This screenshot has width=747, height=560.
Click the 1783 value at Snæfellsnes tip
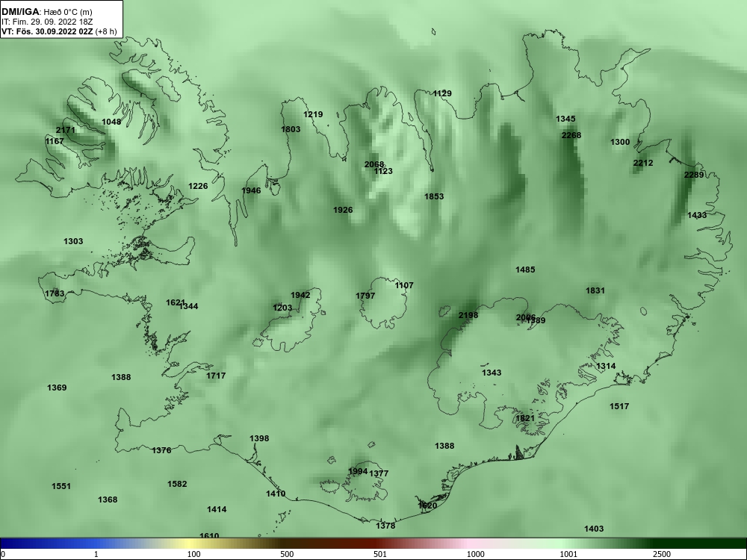(x=55, y=293)
